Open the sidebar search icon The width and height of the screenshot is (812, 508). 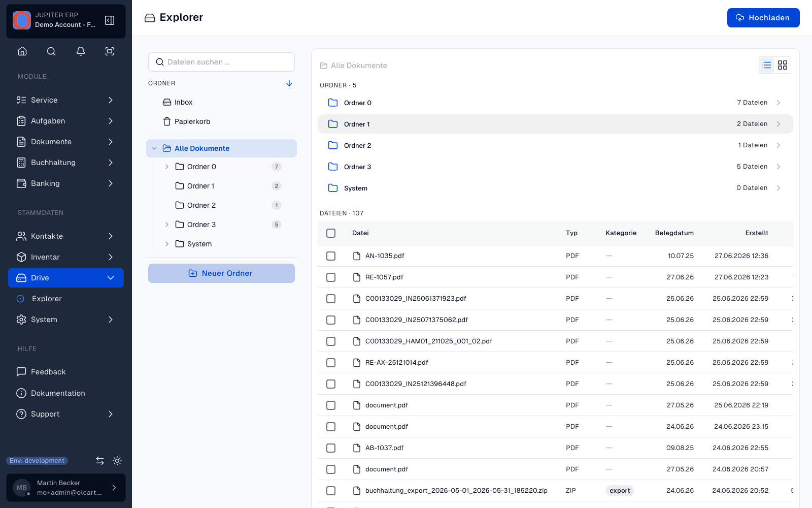pyautogui.click(x=51, y=51)
